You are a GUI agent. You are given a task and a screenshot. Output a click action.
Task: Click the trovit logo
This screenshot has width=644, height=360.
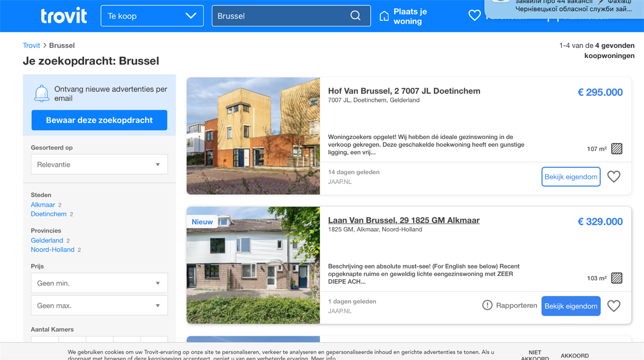(x=64, y=16)
